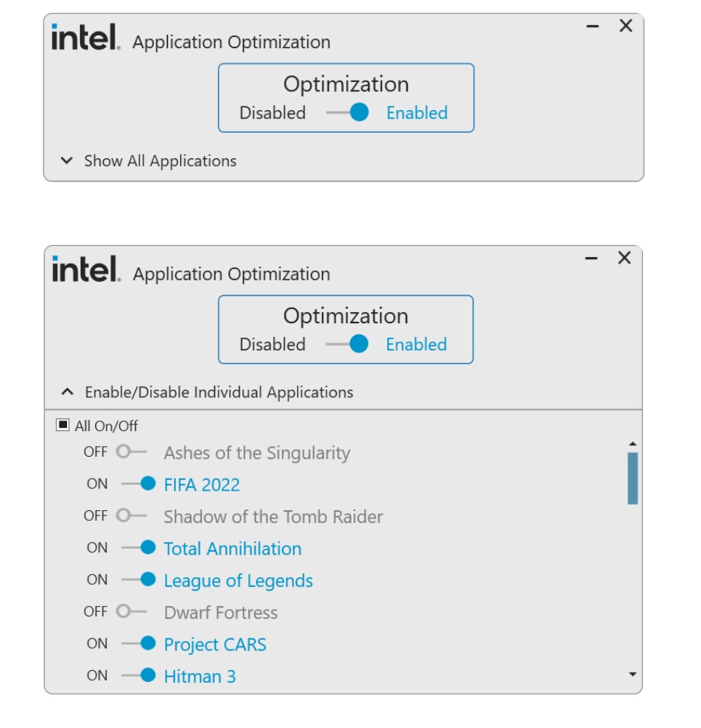Minimize the lower Application Optimization window

click(591, 258)
